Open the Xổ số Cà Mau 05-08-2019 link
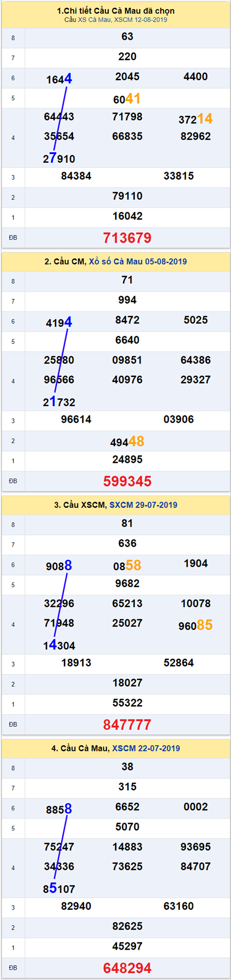The image size is (231, 980). 138,262
